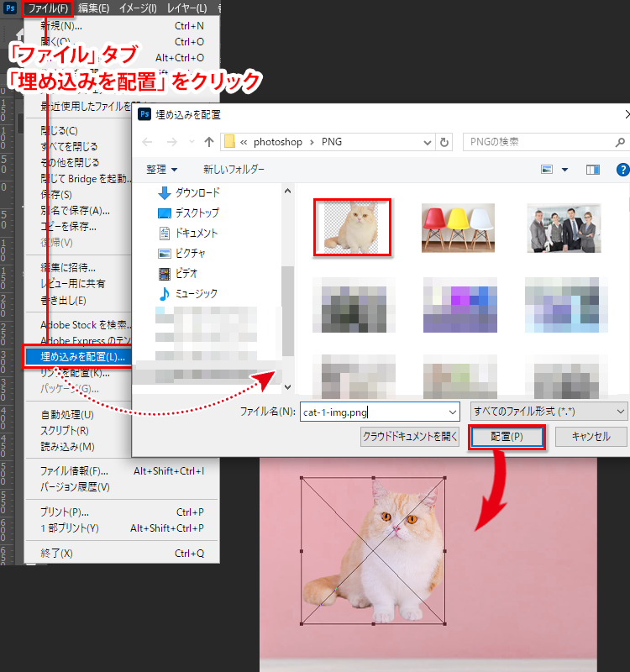The height and width of the screenshot is (672, 630).
Task: Click 新しいフォルダー button
Action: coord(234,170)
